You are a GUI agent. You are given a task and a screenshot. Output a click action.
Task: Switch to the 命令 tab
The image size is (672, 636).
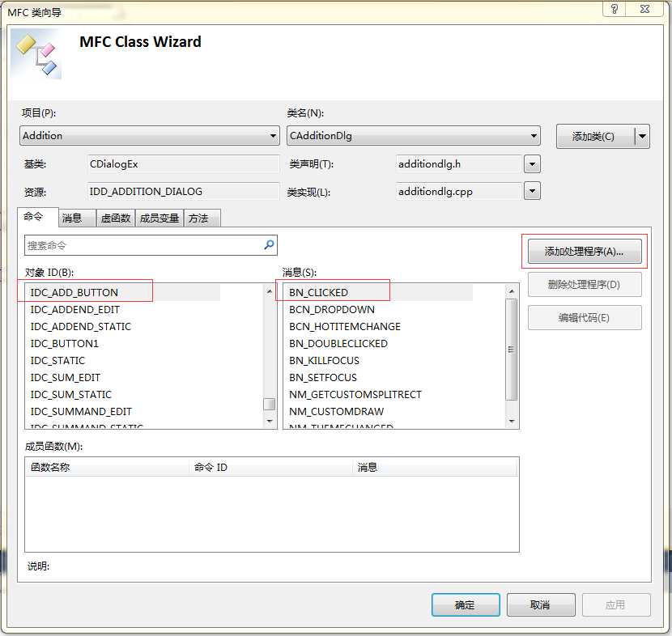[37, 217]
